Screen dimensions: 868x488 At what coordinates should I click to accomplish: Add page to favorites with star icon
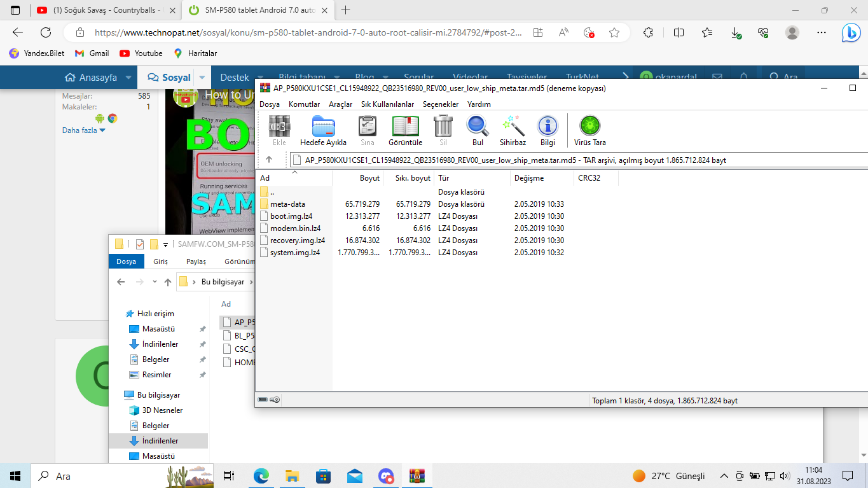point(614,32)
